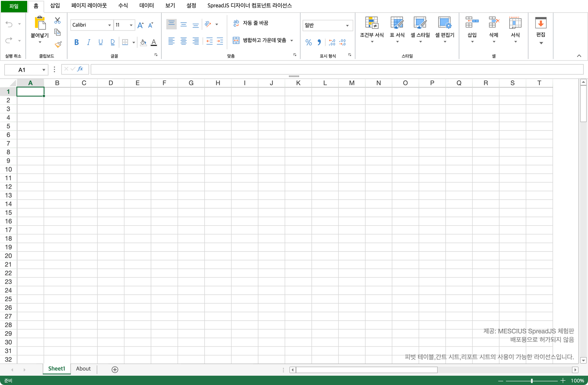This screenshot has height=385, width=588.
Task: Click the Undo arrow icon
Action: pos(9,24)
